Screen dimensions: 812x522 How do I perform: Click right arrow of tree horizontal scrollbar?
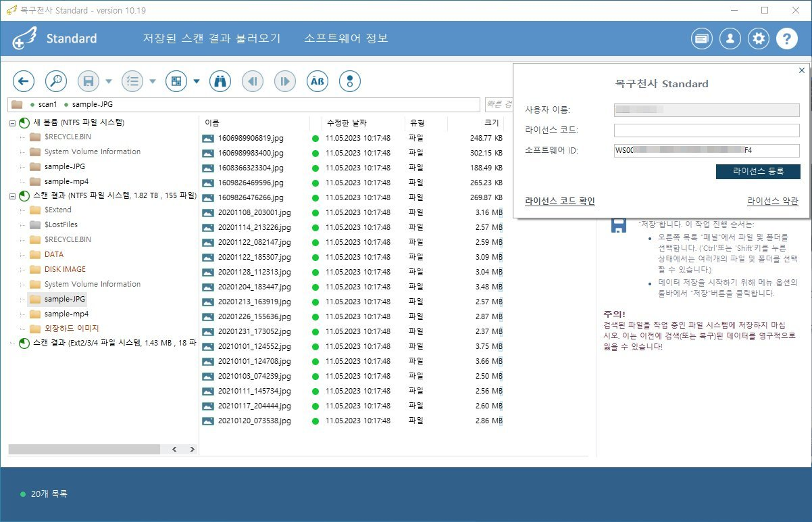(191, 450)
